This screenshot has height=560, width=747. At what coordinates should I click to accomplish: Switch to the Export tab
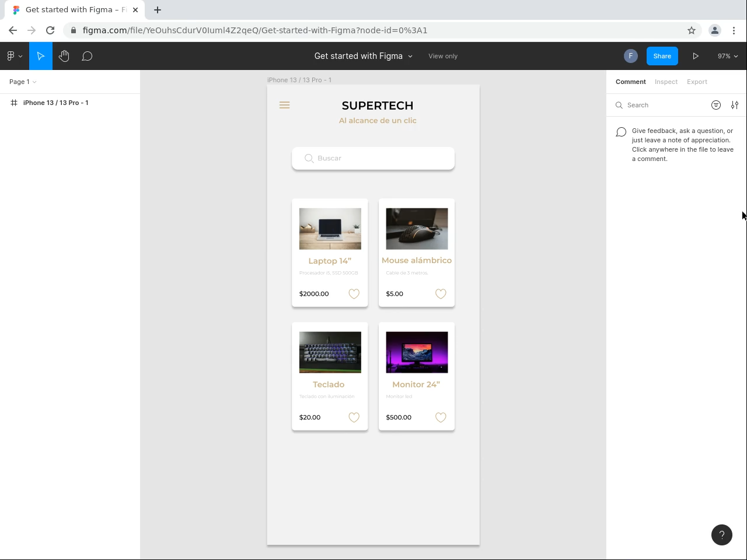click(697, 82)
